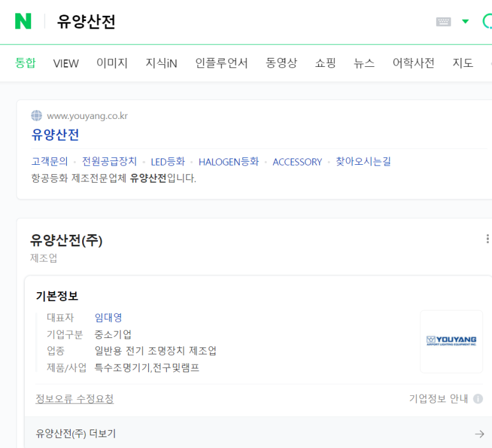The image size is (492, 448).
Task: Click the arrow icon on the 더보기 row
Action: click(x=479, y=434)
